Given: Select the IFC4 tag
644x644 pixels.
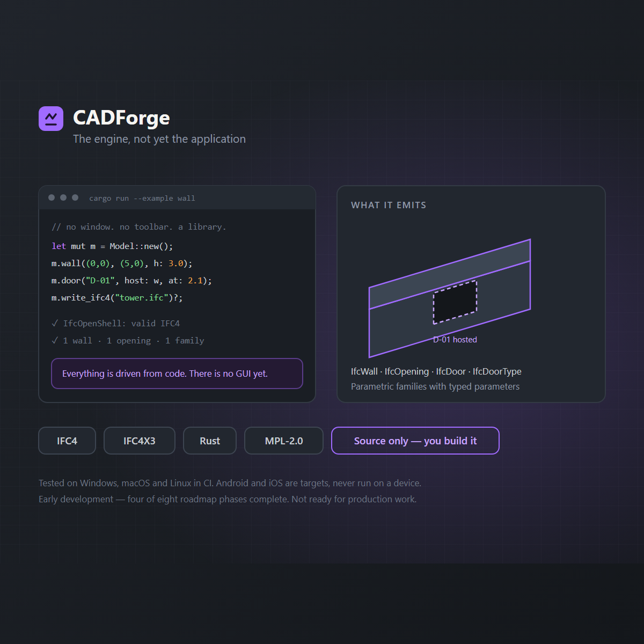Looking at the screenshot, I should (x=67, y=441).
